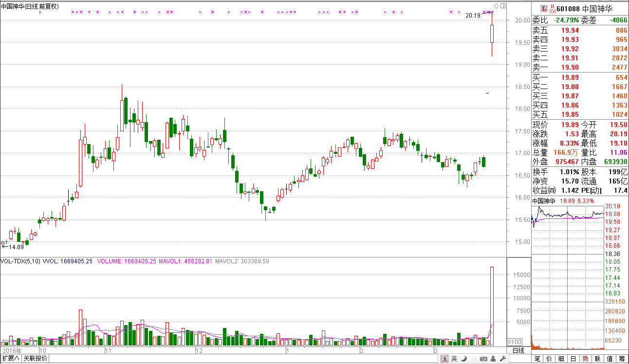The width and height of the screenshot is (629, 364).
Task: Click the 14.89 low price label on chart
Action: 16,247
